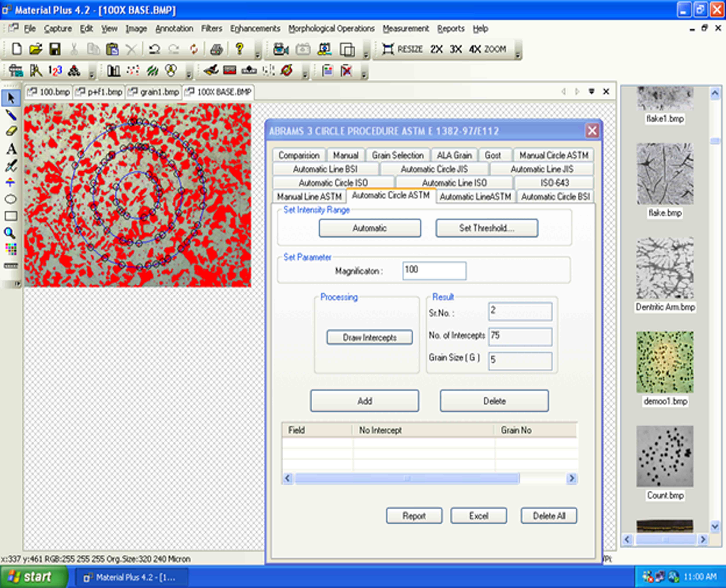Click the Undo arrow icon
The height and width of the screenshot is (588, 726).
pos(155,49)
